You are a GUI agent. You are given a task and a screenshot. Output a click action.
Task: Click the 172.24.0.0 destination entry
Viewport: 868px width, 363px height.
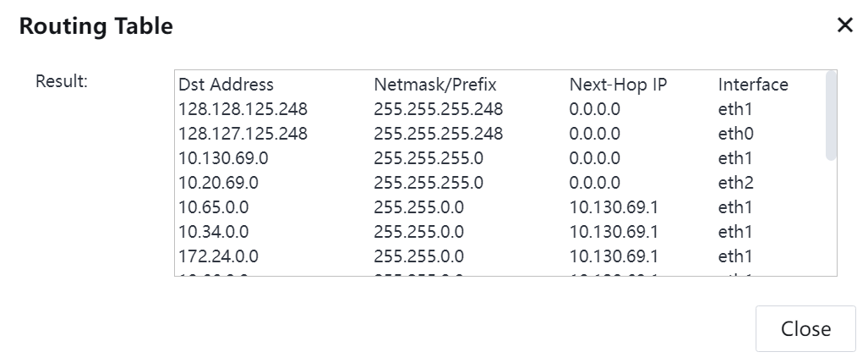[218, 256]
